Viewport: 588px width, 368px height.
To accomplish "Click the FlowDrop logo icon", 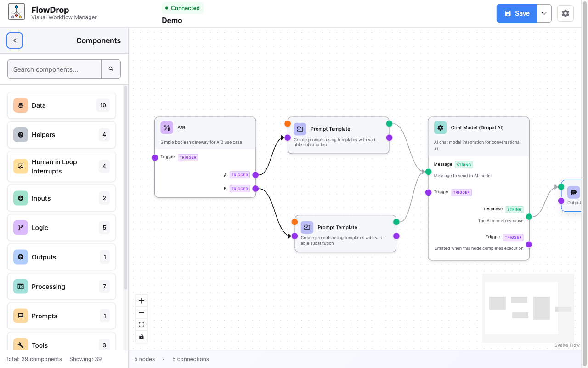I will 17,12.
